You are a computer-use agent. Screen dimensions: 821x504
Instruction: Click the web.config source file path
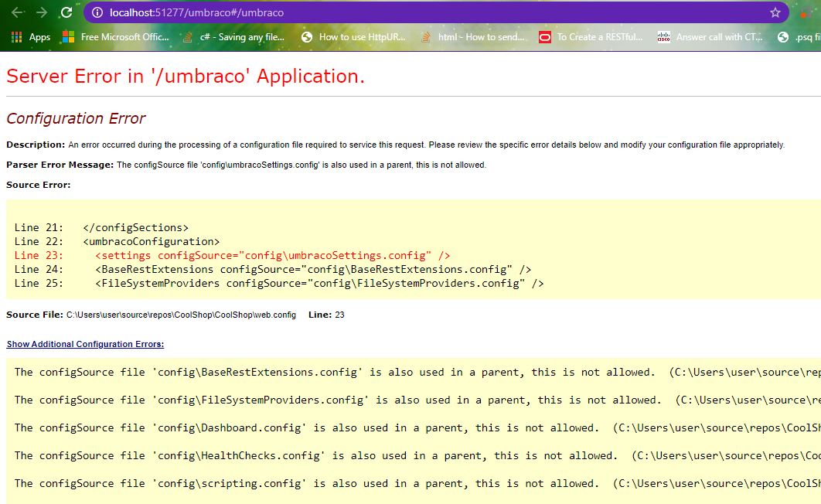[181, 315]
